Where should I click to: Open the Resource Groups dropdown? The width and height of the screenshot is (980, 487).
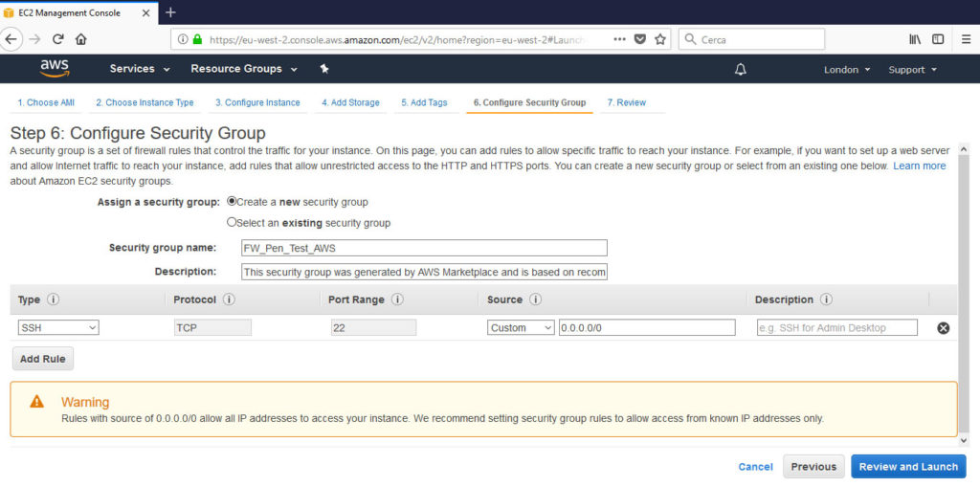point(244,69)
